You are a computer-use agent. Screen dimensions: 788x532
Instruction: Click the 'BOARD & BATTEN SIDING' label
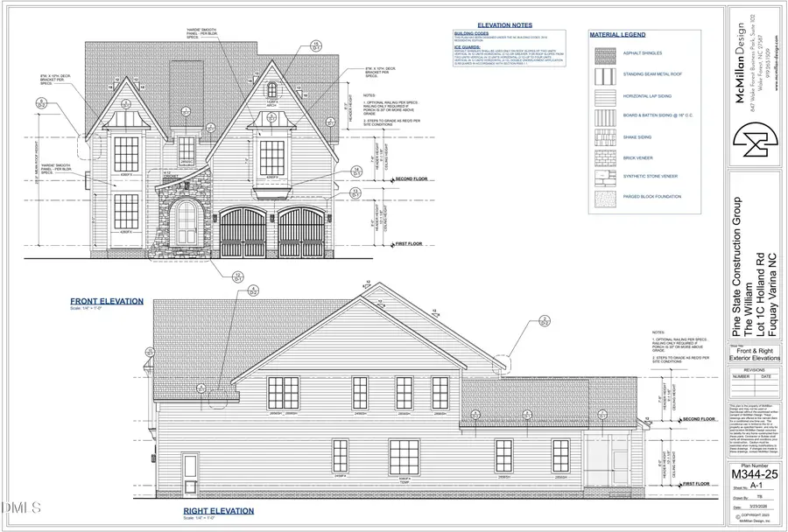658,115
